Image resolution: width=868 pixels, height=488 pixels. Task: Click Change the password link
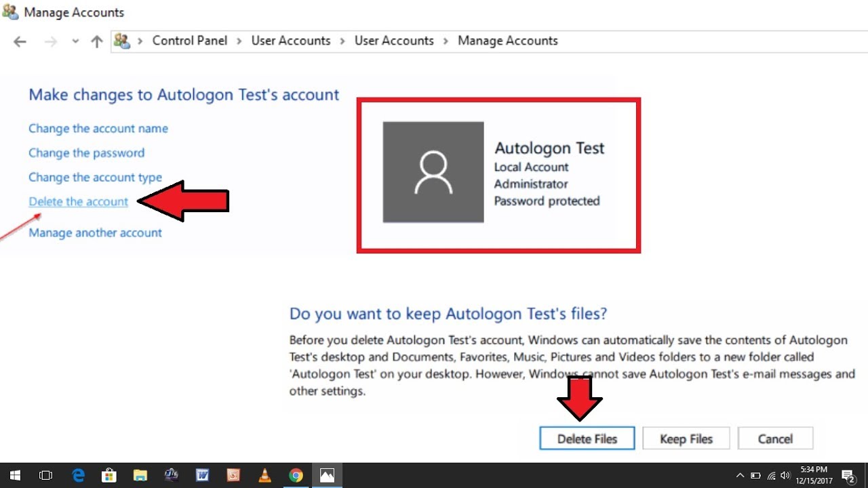pyautogui.click(x=86, y=153)
